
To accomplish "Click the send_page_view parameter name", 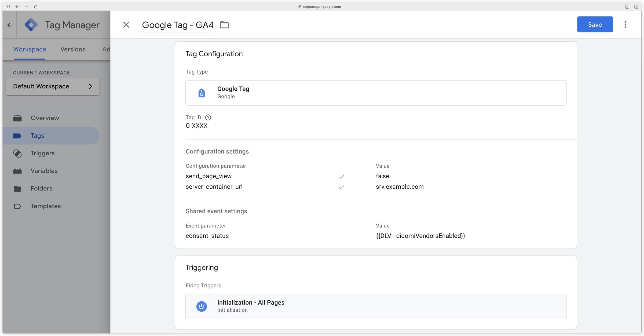I will point(208,176).
